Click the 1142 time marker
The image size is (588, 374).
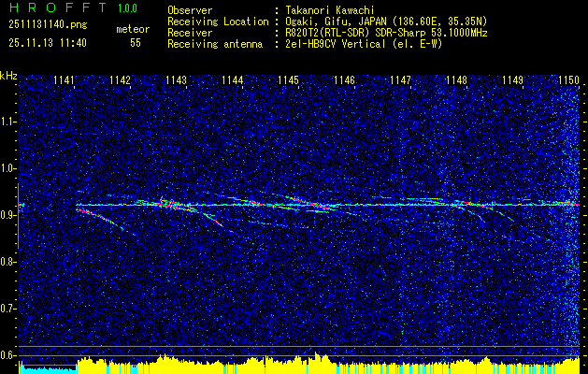(120, 79)
